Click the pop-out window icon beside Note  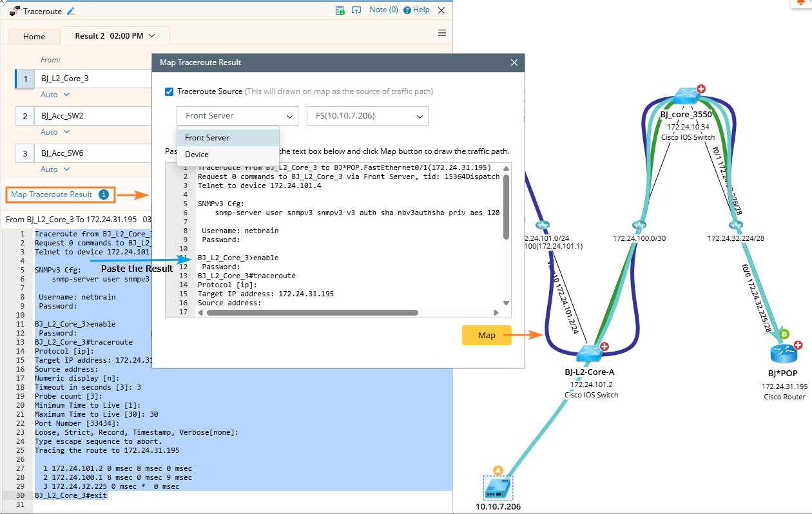356,10
